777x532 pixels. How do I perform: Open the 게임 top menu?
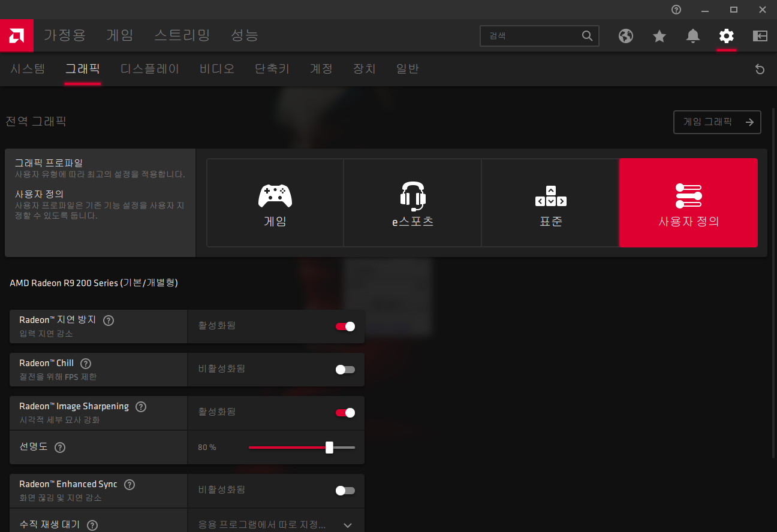pos(120,35)
